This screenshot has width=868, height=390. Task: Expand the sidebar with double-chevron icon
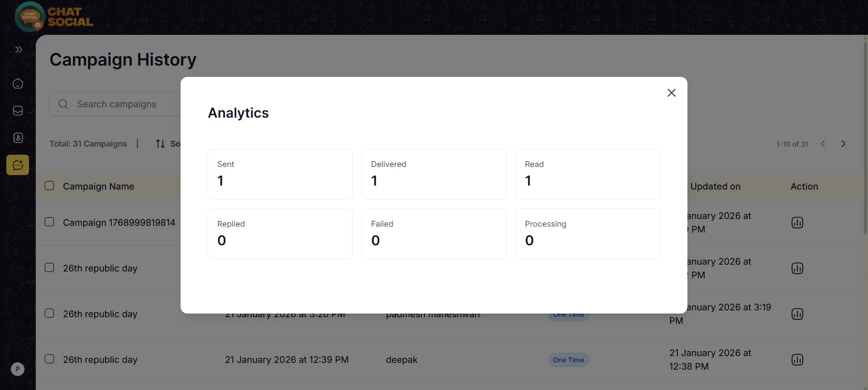point(19,49)
